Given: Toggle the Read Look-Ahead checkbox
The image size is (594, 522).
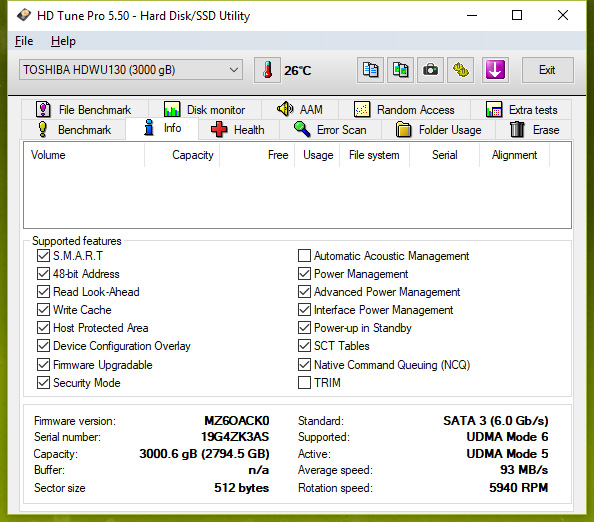Looking at the screenshot, I should pyautogui.click(x=43, y=292).
